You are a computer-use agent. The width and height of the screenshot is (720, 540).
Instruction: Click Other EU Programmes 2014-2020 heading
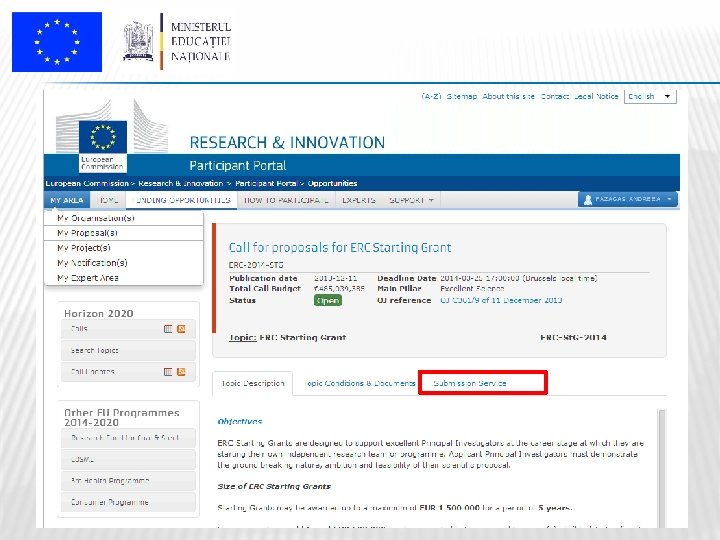click(x=122, y=417)
